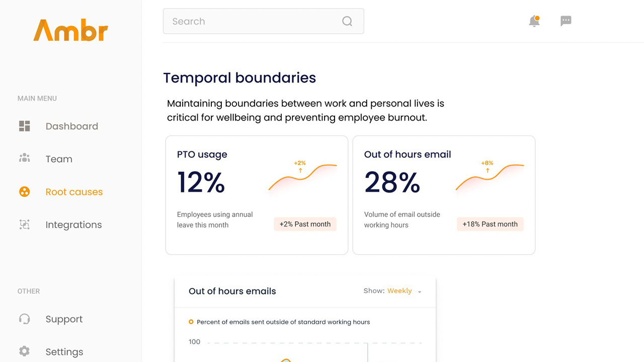
Task: Click the Dashboard grid icon
Action: click(24, 126)
